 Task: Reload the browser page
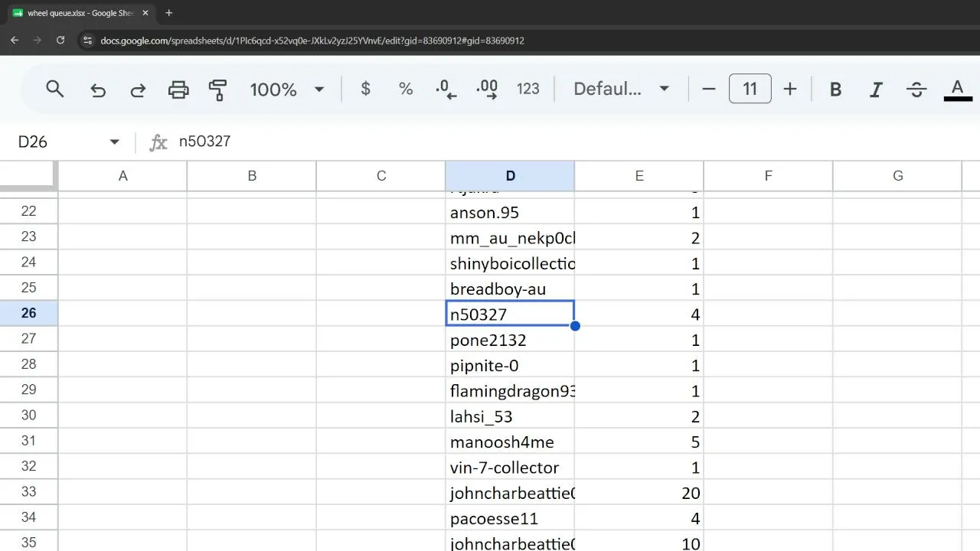coord(60,40)
